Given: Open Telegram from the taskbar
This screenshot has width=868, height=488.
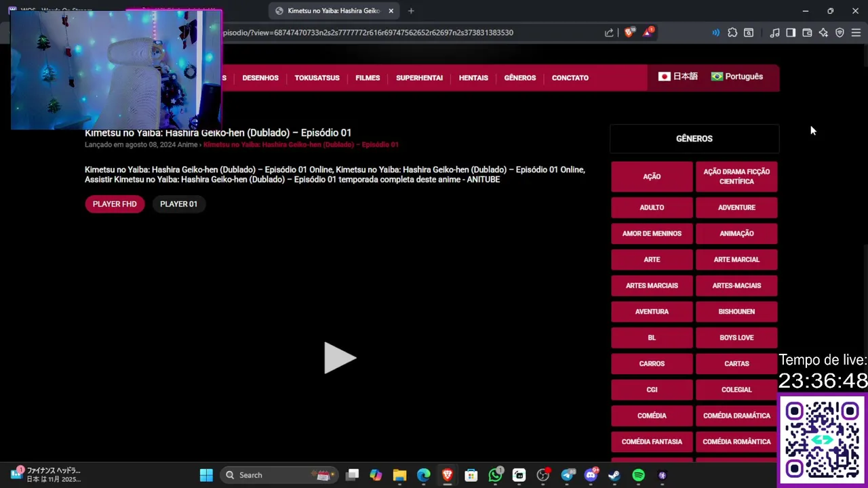Looking at the screenshot, I should click(x=568, y=475).
